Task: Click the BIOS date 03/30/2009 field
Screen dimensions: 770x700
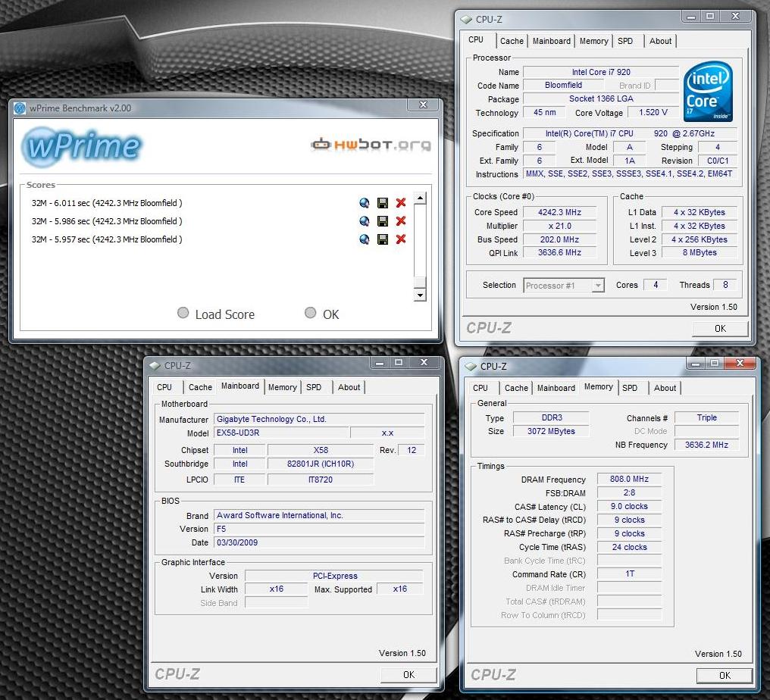Action: (x=319, y=542)
